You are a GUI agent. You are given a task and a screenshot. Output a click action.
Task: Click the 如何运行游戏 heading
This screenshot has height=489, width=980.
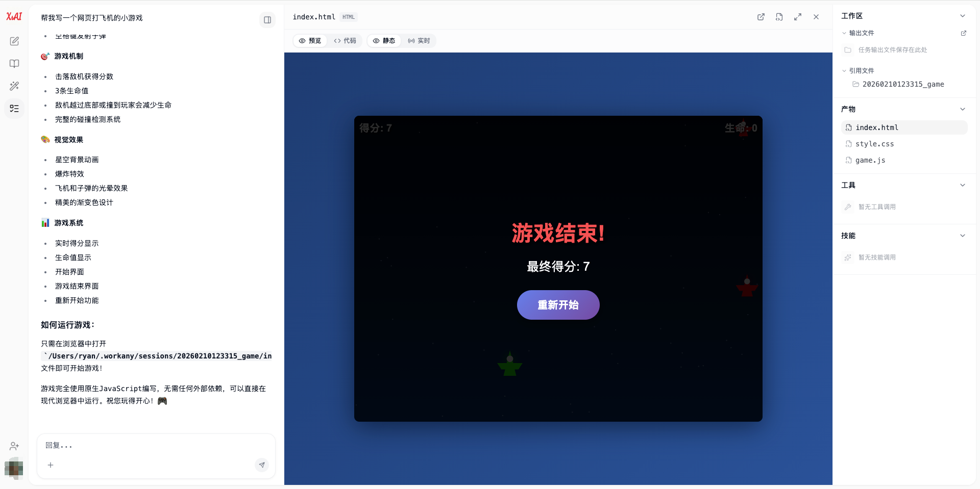click(x=68, y=325)
